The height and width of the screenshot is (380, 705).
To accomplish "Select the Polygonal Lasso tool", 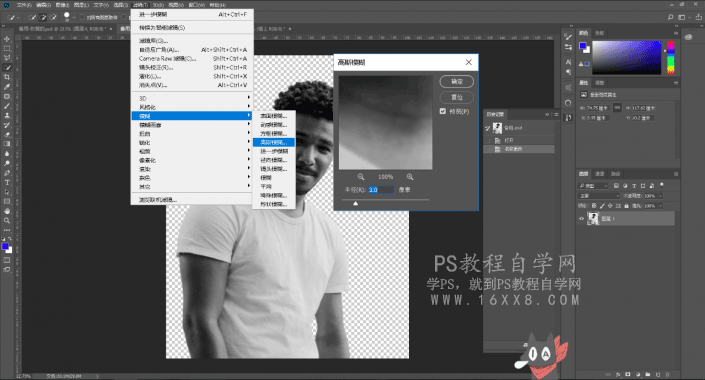I will pos(7,58).
